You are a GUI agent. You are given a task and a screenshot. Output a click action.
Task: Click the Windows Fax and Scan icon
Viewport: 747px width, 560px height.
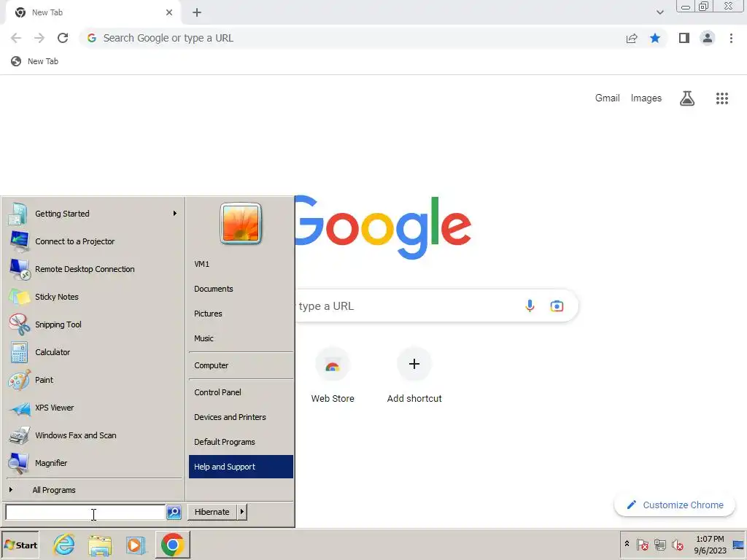tap(19, 435)
